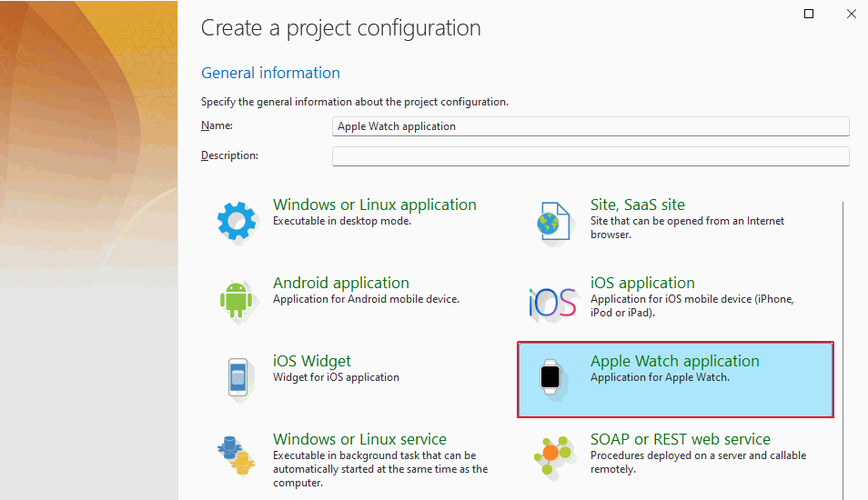Viewport: 868px width, 500px height.
Task: Click the Site, SaaS site globe icon
Action: (553, 222)
